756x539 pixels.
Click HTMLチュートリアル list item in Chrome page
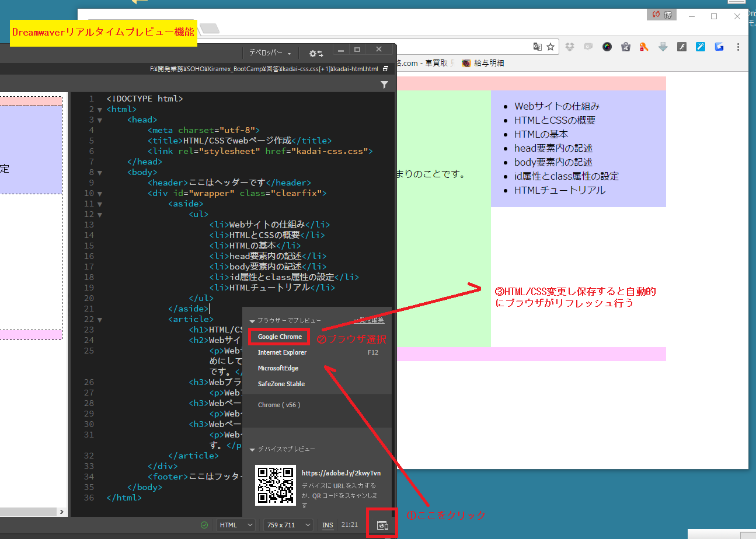pyautogui.click(x=560, y=190)
